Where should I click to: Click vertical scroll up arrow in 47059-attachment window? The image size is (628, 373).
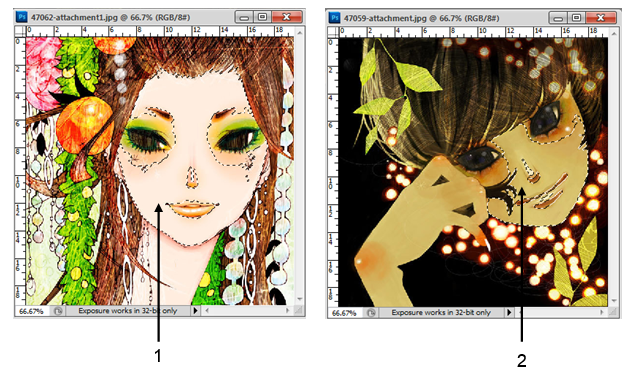tap(613, 34)
